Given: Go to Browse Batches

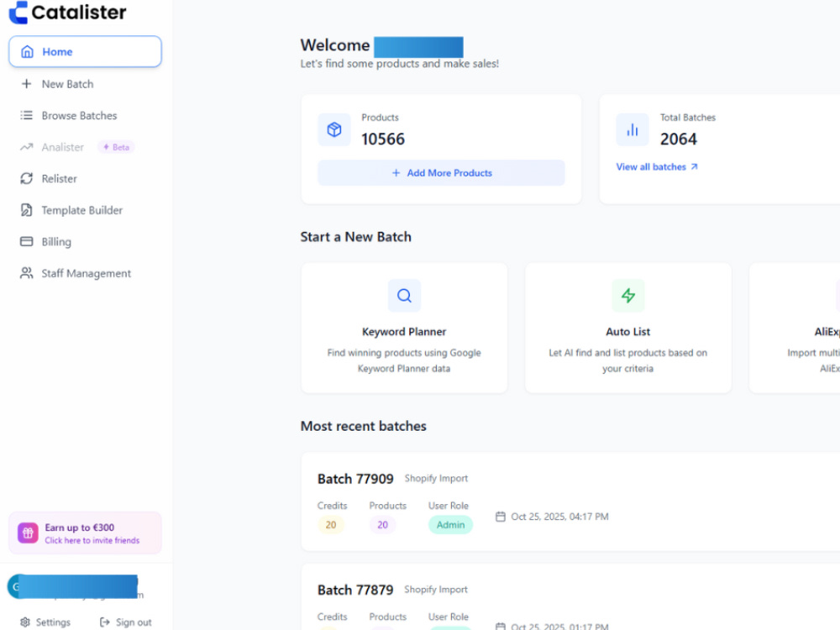Looking at the screenshot, I should pyautogui.click(x=79, y=116).
